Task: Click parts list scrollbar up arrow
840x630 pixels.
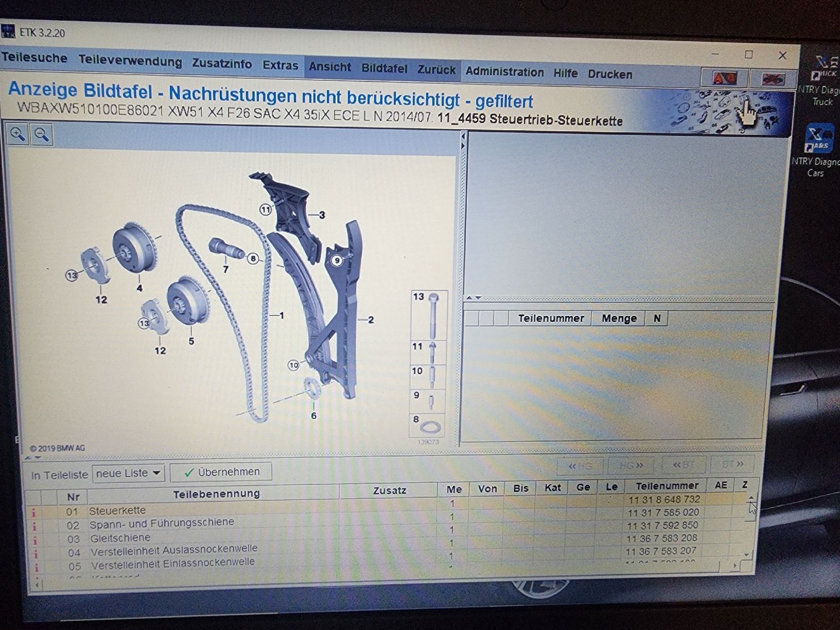Action: point(751,498)
